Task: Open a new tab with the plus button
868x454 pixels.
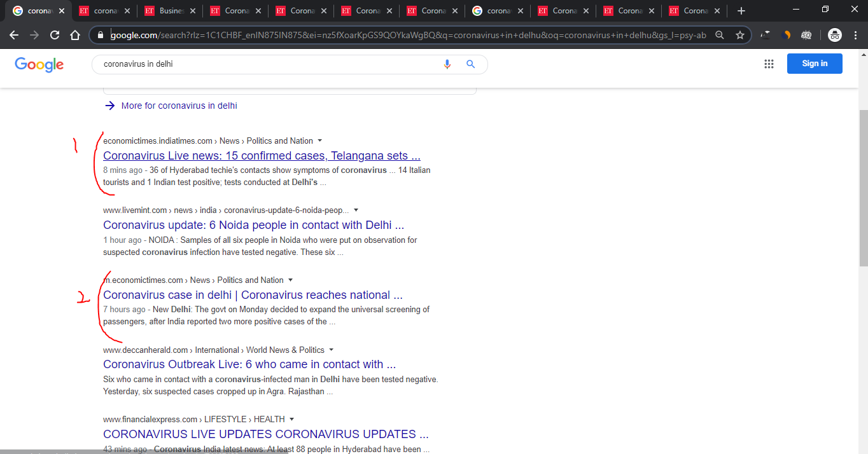Action: pos(741,11)
